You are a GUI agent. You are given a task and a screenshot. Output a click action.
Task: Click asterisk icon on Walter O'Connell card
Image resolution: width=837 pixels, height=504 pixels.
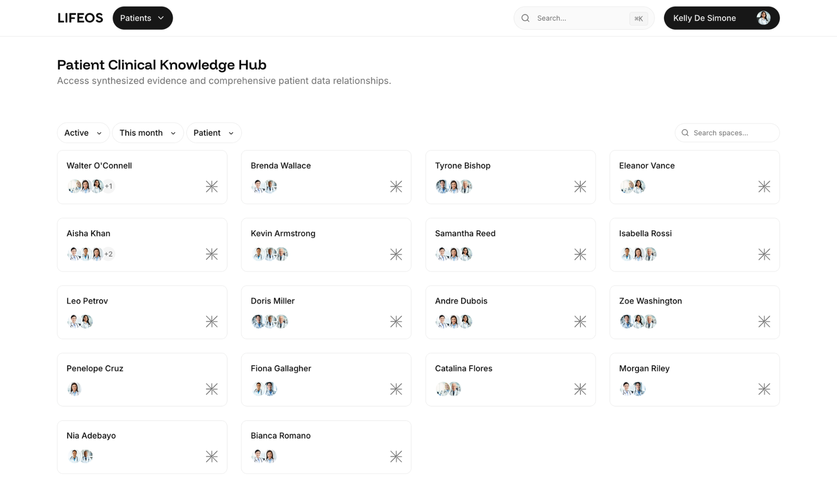point(212,187)
